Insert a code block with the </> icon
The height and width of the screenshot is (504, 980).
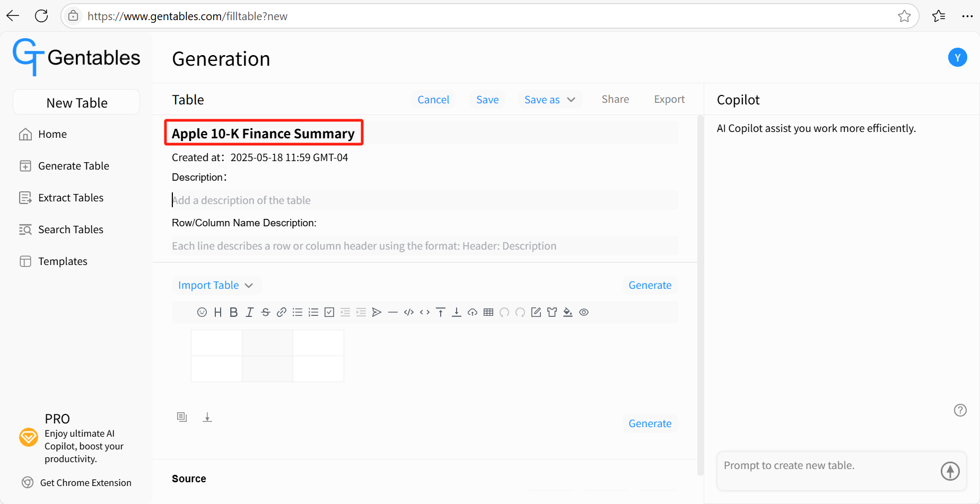(409, 312)
